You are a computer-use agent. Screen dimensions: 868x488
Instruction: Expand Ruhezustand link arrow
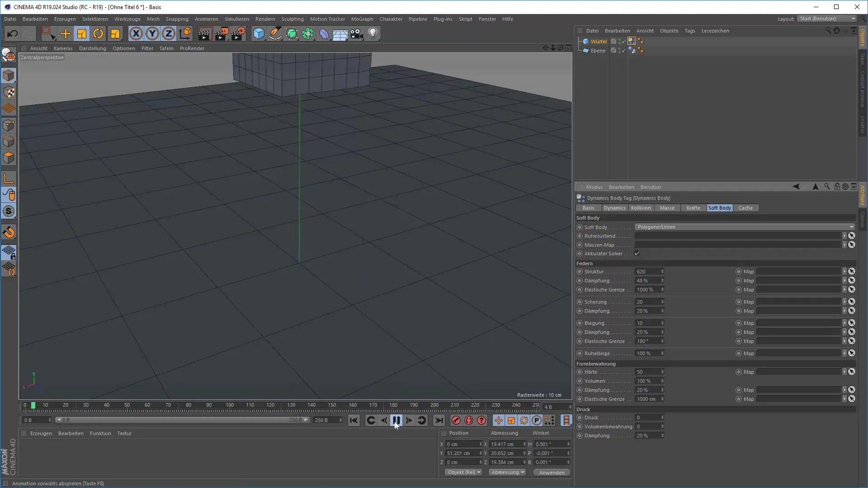point(844,236)
